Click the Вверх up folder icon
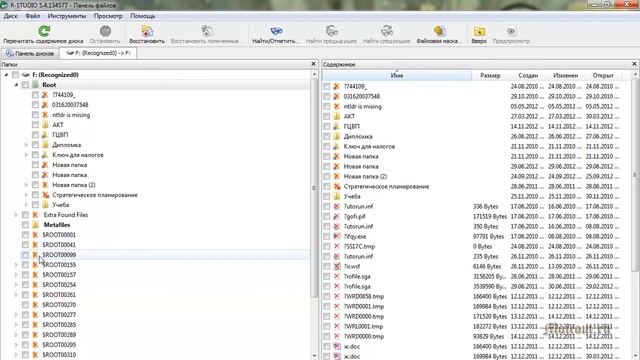640x360 pixels. pyautogui.click(x=479, y=31)
